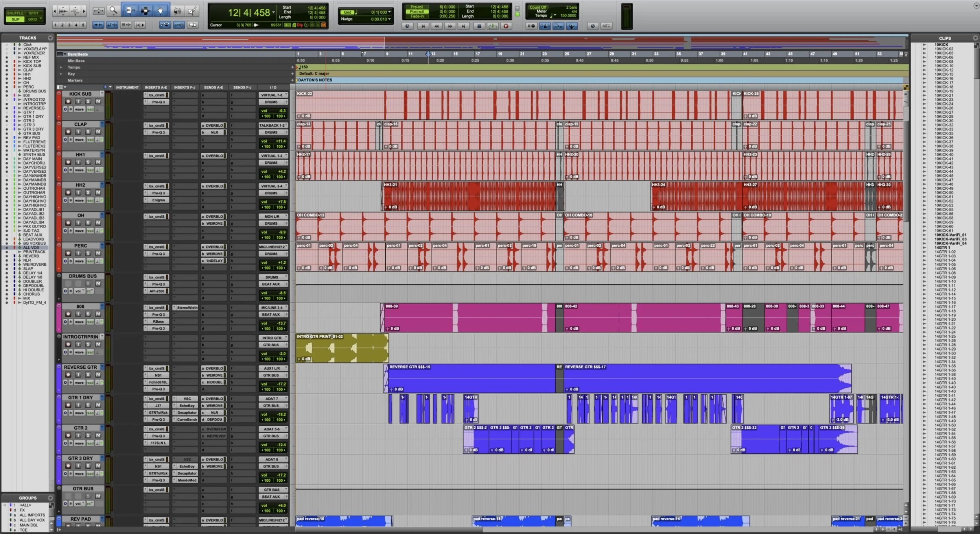Mute the KICK SUB track
This screenshot has height=534, width=980.
pyautogui.click(x=98, y=101)
